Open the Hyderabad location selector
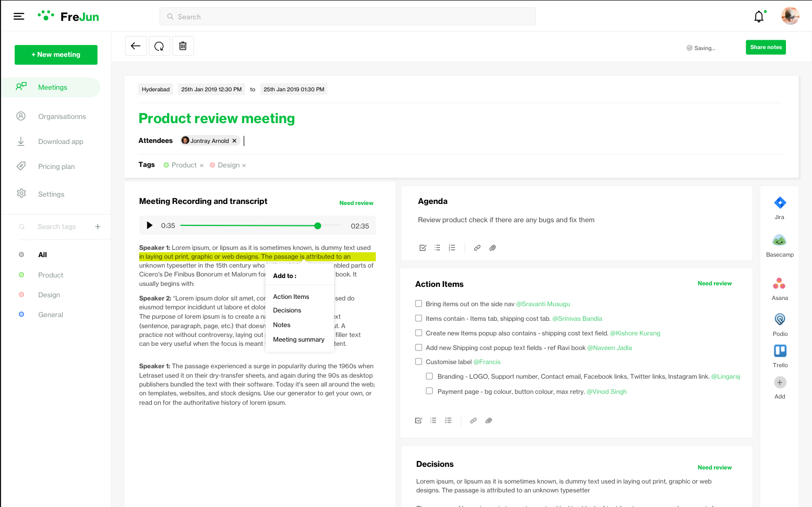Viewport: 812px width, 507px height. 156,89
